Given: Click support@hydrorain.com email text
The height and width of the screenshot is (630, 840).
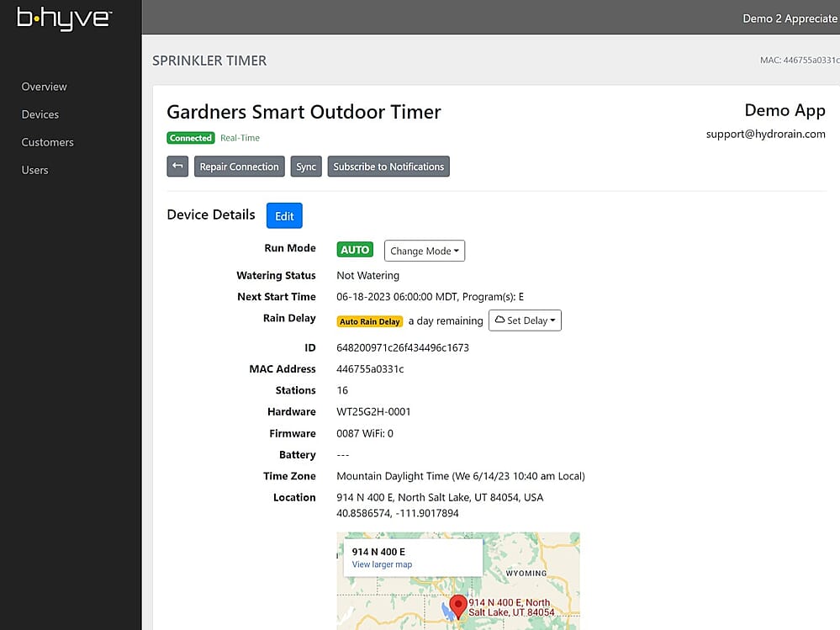Looking at the screenshot, I should pos(765,134).
